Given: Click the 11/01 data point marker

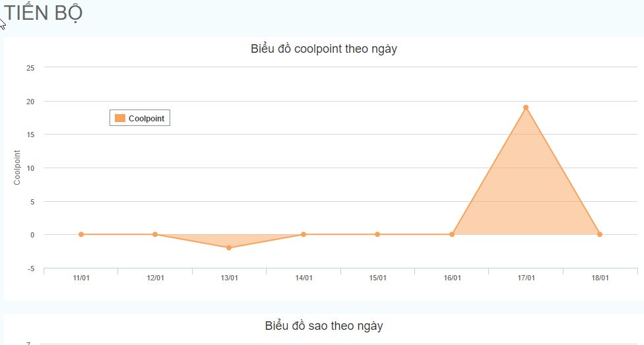Looking at the screenshot, I should (x=81, y=235).
